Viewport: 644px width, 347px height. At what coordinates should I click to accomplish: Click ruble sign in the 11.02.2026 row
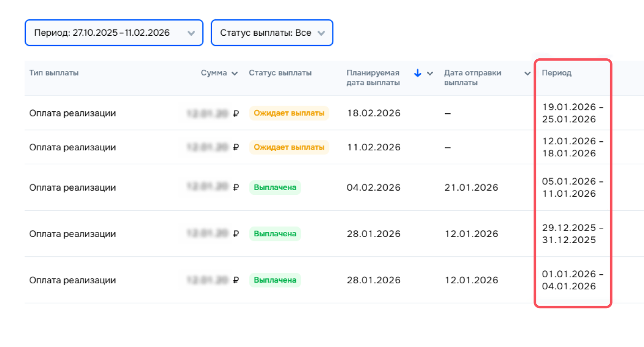pos(236,147)
